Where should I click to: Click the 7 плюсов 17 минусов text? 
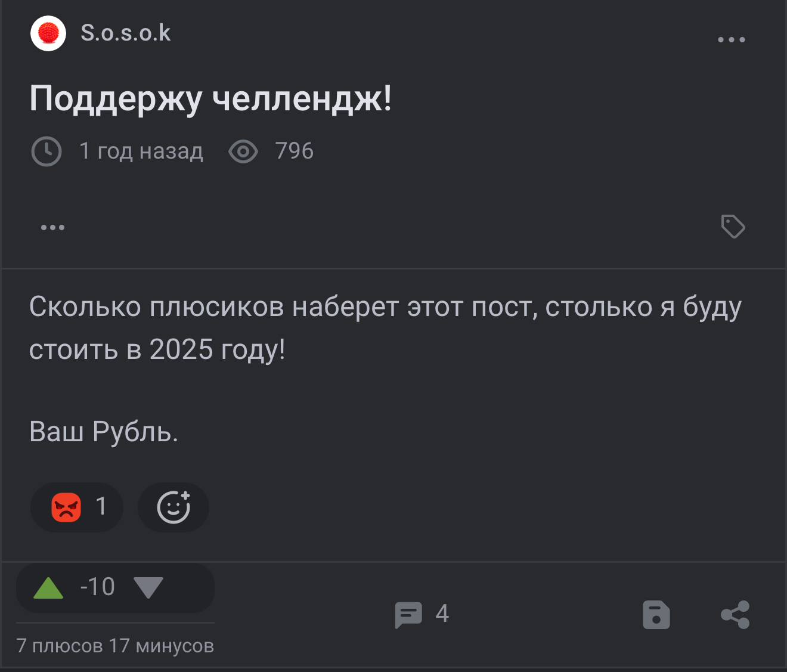(115, 646)
